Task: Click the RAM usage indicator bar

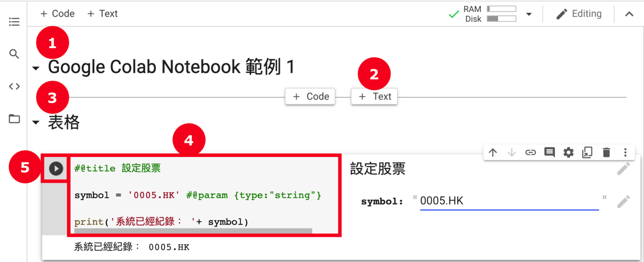Action: (501, 8)
